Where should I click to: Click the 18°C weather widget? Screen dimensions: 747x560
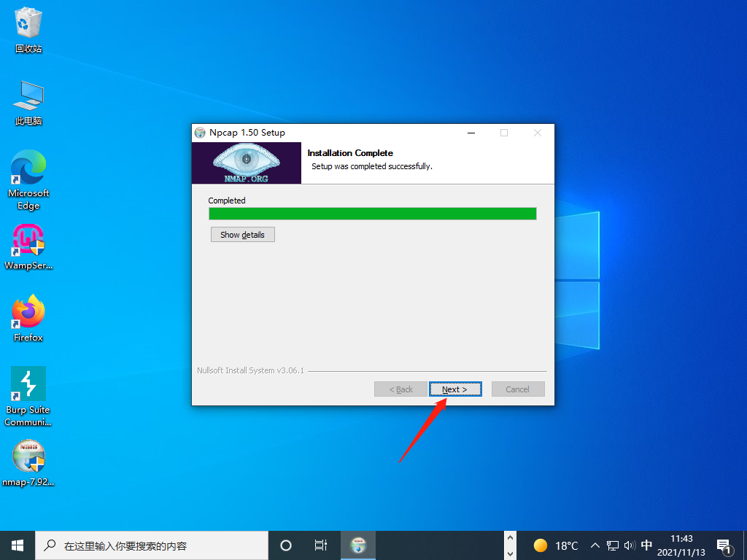pyautogui.click(x=555, y=545)
